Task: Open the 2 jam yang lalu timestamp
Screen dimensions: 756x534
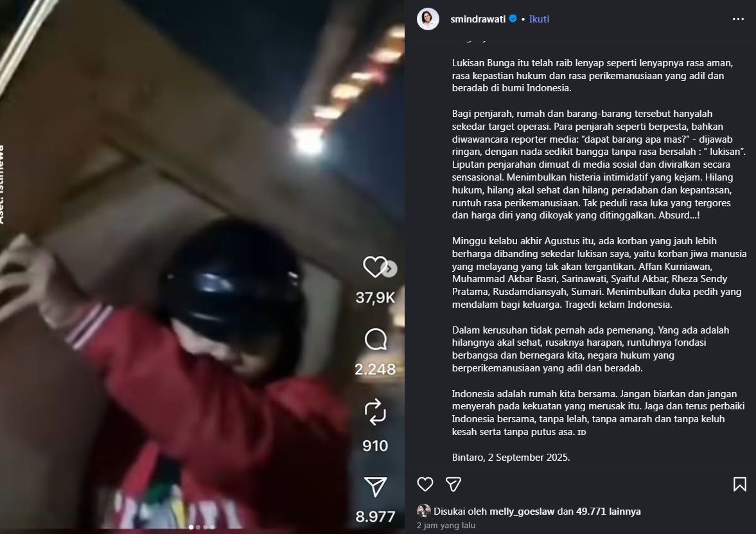Action: (446, 525)
